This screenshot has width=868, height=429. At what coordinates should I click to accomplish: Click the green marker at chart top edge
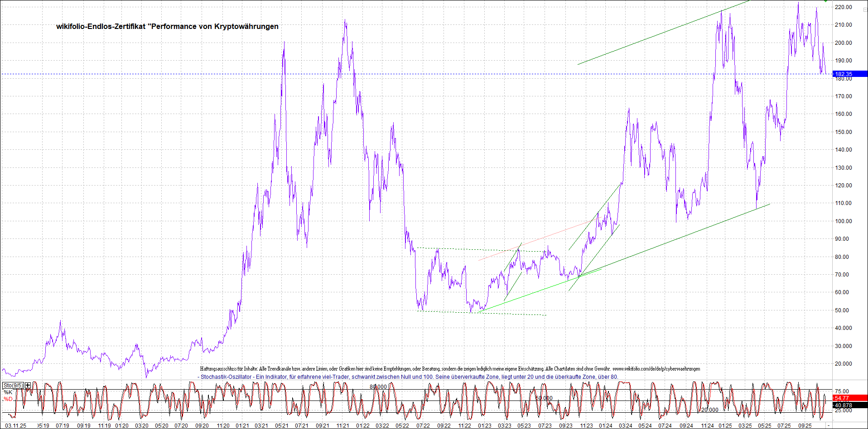point(825,1)
